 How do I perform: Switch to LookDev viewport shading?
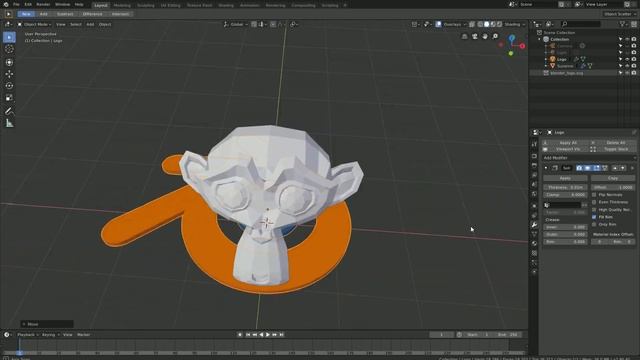coord(493,24)
